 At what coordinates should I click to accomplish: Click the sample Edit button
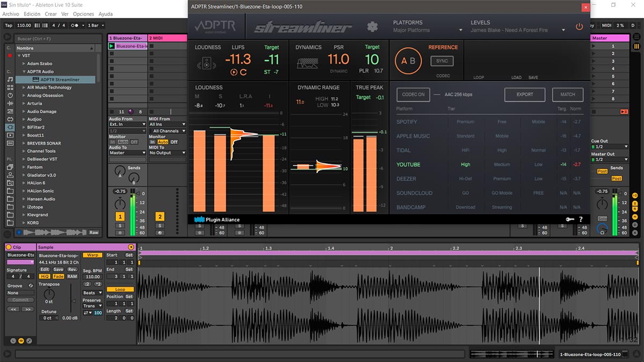(45, 269)
